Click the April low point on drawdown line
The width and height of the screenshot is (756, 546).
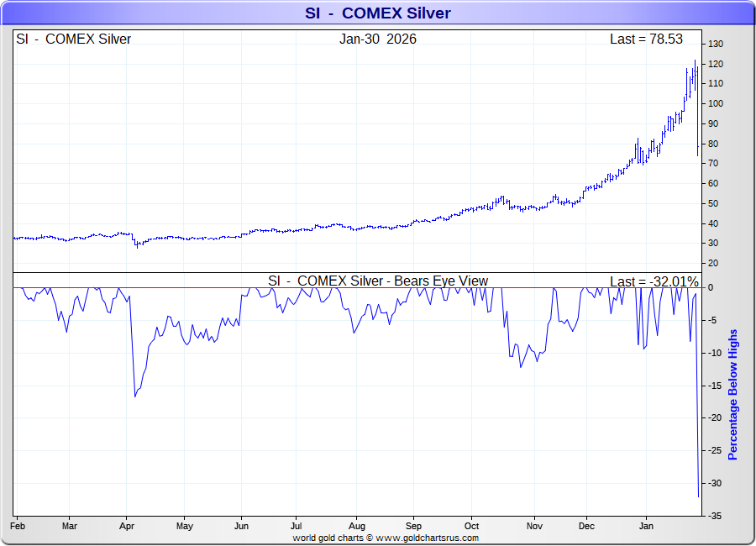pos(135,396)
